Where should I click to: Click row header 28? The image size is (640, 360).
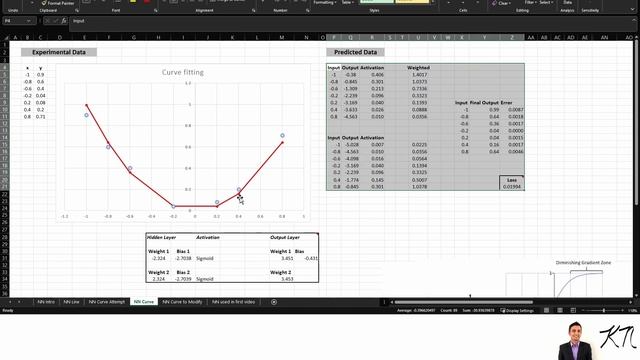pyautogui.click(x=5, y=237)
